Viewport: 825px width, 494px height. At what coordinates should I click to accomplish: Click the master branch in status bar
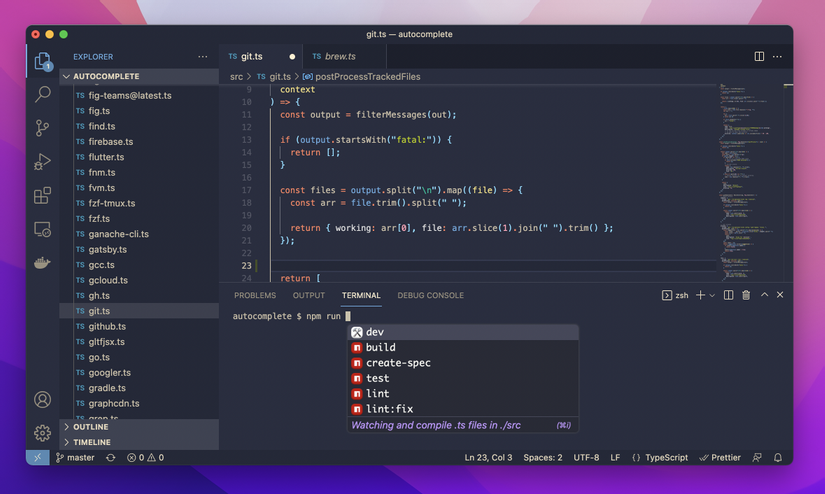coord(75,458)
